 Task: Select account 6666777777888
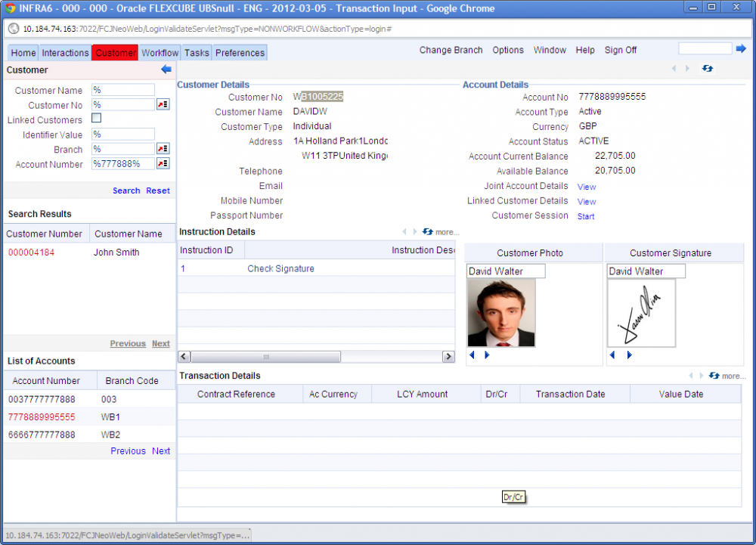coord(42,435)
